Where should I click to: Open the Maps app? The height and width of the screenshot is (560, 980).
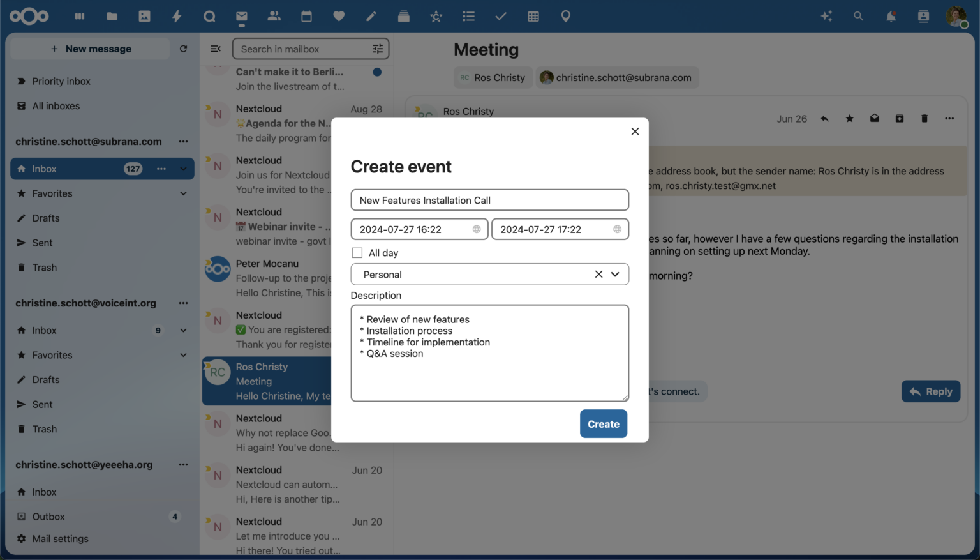pyautogui.click(x=565, y=16)
